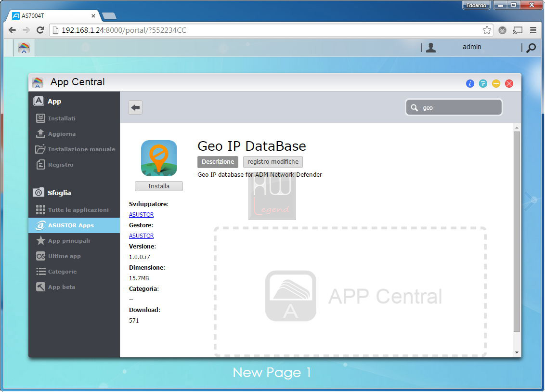
Task: Click the user silhouette icon
Action: coord(430,47)
